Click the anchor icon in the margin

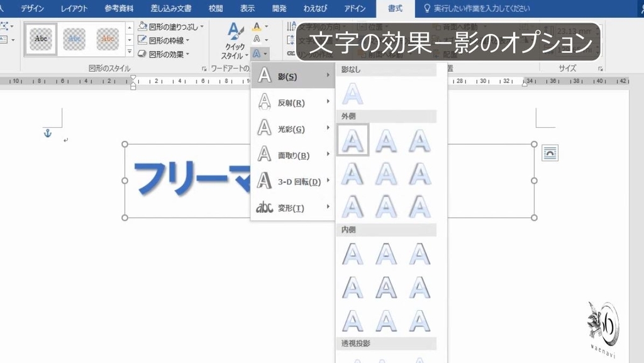[48, 133]
